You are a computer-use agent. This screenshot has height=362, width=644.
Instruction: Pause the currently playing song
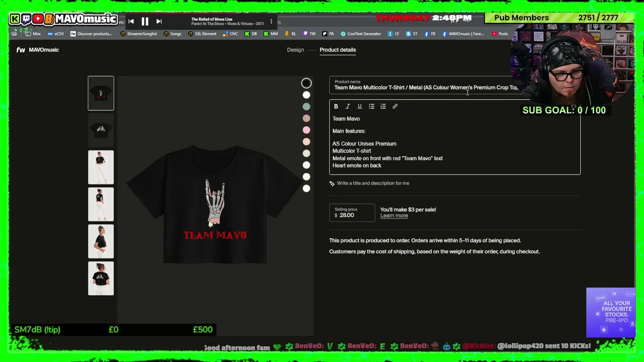point(145,22)
